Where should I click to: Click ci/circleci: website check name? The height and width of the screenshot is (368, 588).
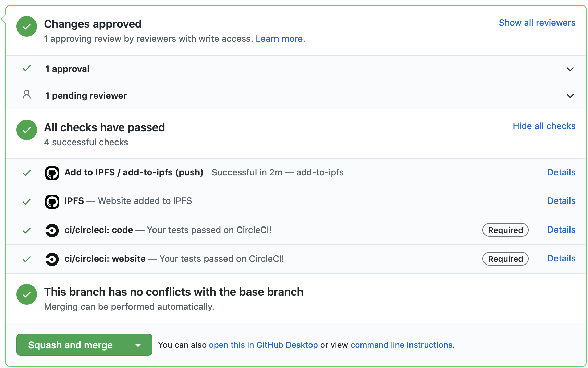[105, 259]
